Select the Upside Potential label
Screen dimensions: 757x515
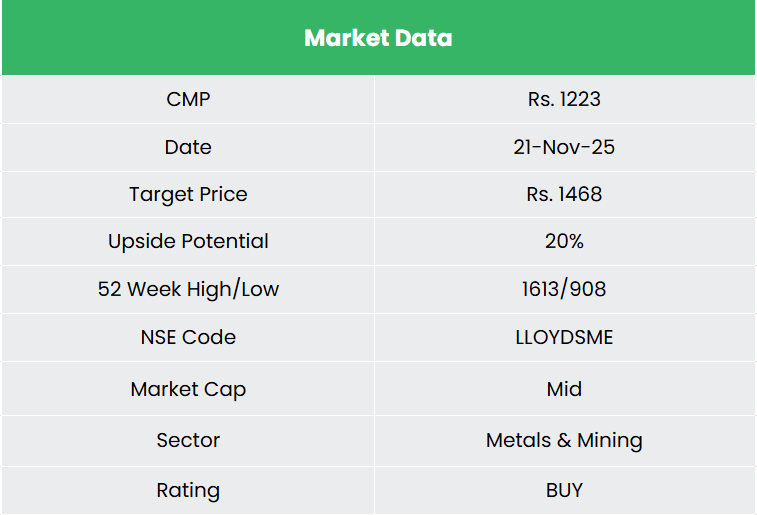click(188, 241)
